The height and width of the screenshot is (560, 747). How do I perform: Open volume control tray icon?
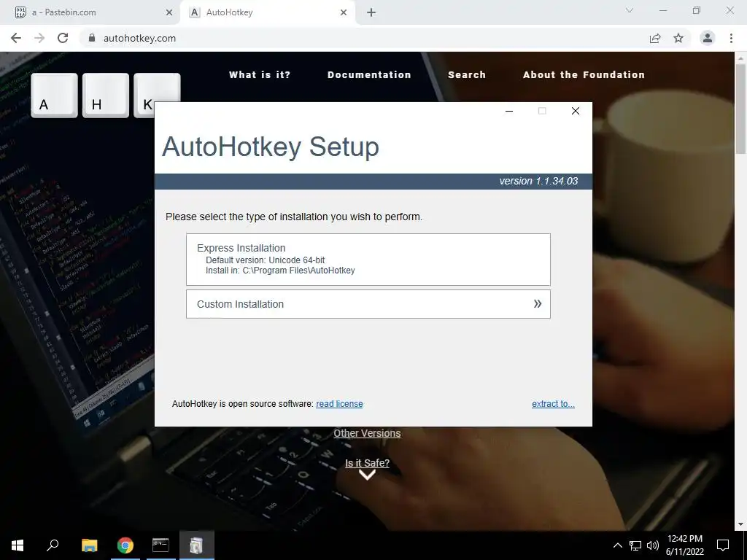[653, 545]
